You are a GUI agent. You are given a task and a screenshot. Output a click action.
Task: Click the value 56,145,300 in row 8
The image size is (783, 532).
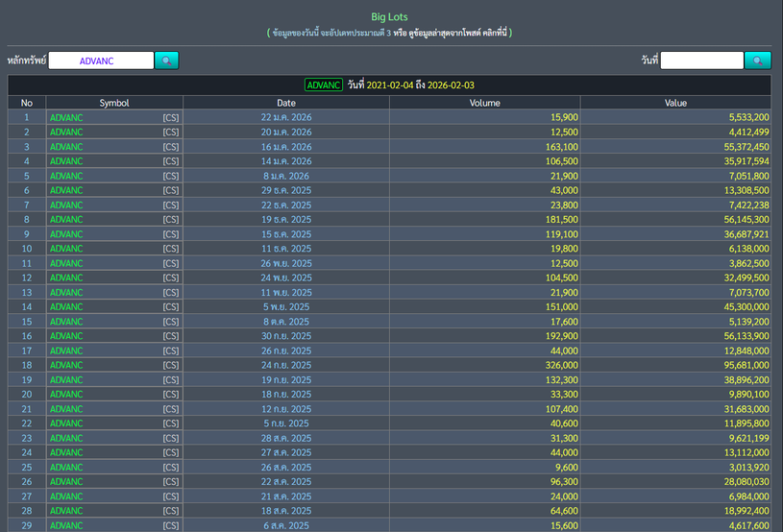click(742, 220)
